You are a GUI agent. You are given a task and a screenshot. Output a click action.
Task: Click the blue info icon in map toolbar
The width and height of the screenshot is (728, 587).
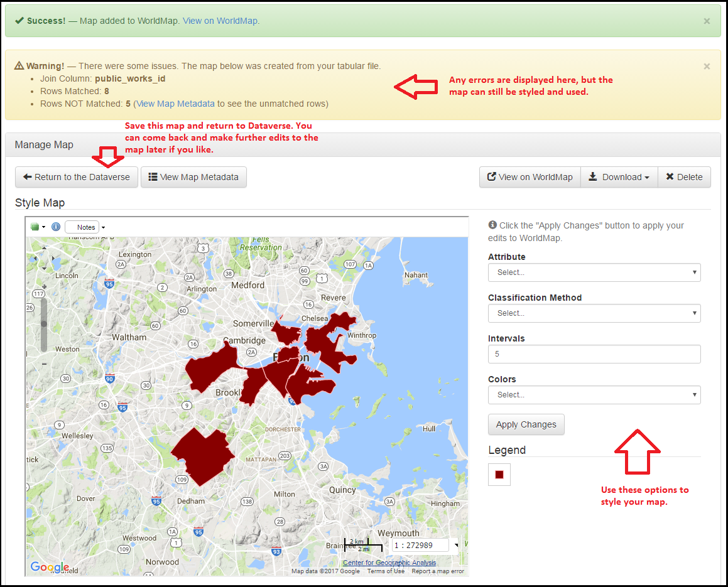coord(56,227)
